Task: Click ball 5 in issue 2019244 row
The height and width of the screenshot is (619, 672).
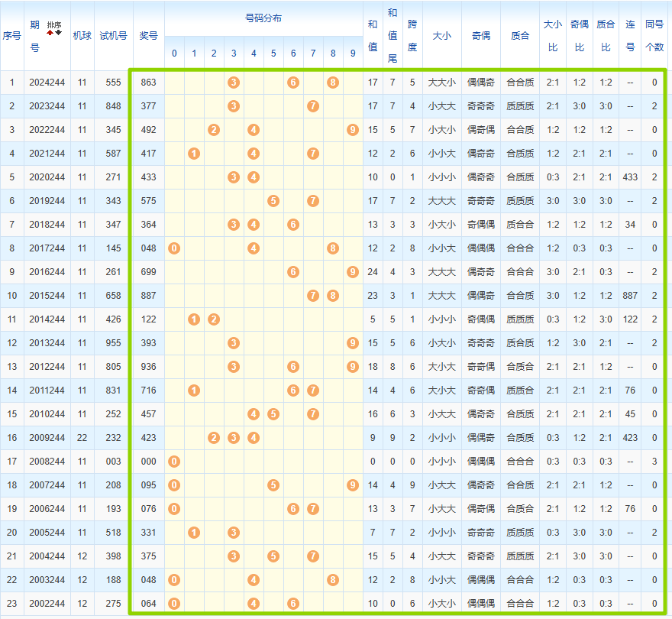Action: pos(273,200)
